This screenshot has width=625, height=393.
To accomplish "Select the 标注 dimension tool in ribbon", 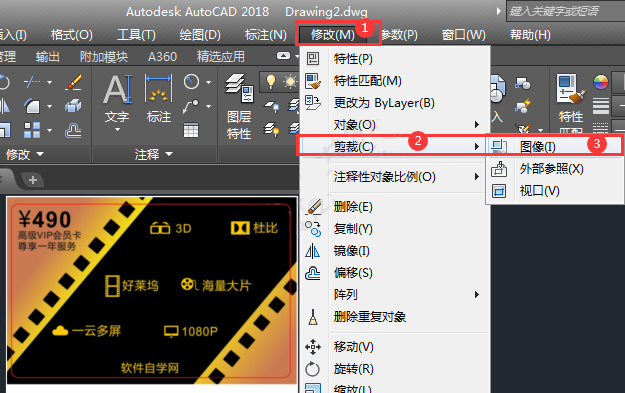I will [x=159, y=98].
